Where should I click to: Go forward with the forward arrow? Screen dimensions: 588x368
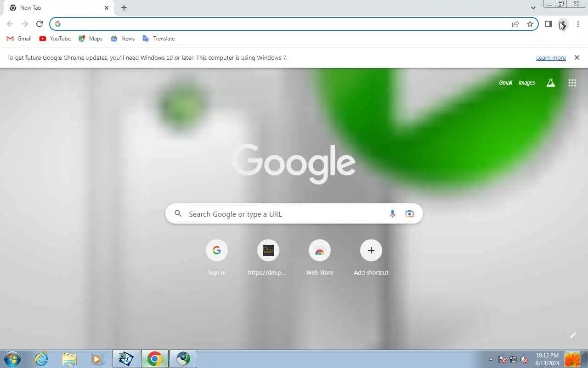pos(25,24)
